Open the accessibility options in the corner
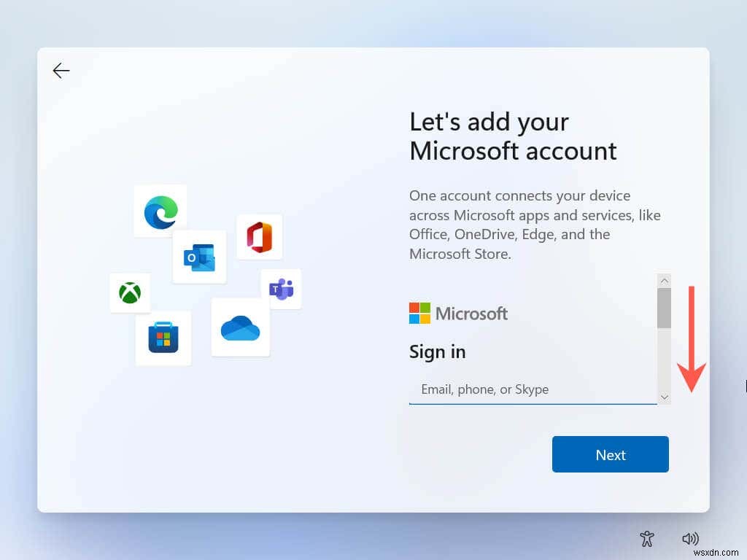Screen dimensions: 747x560 (647, 538)
